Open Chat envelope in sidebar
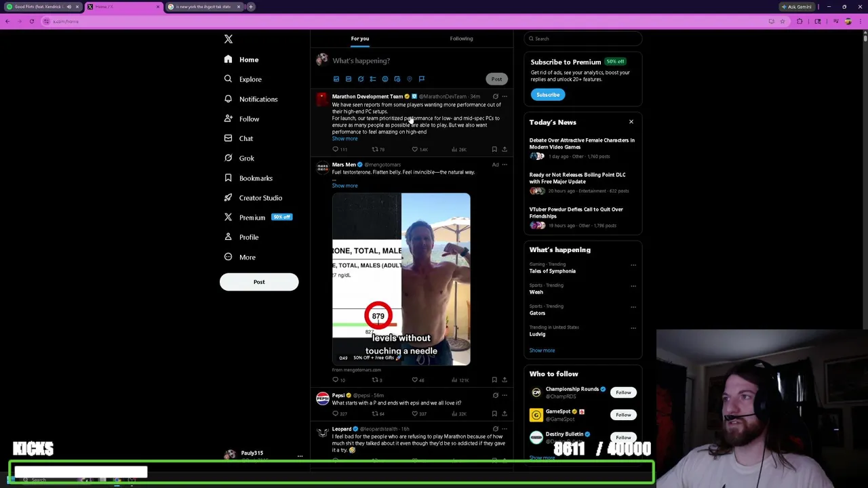Viewport: 868px width, 488px height. tap(238, 138)
